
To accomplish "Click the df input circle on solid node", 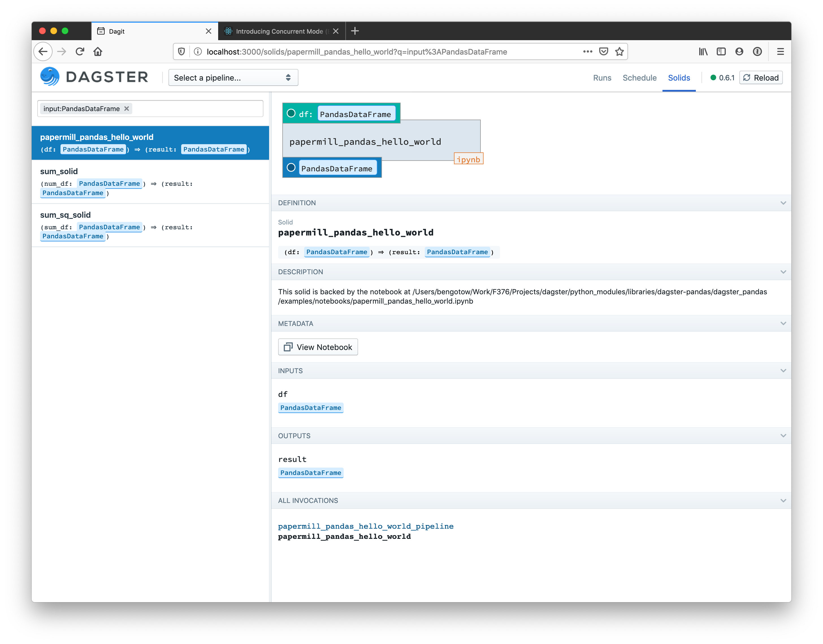I will point(291,113).
